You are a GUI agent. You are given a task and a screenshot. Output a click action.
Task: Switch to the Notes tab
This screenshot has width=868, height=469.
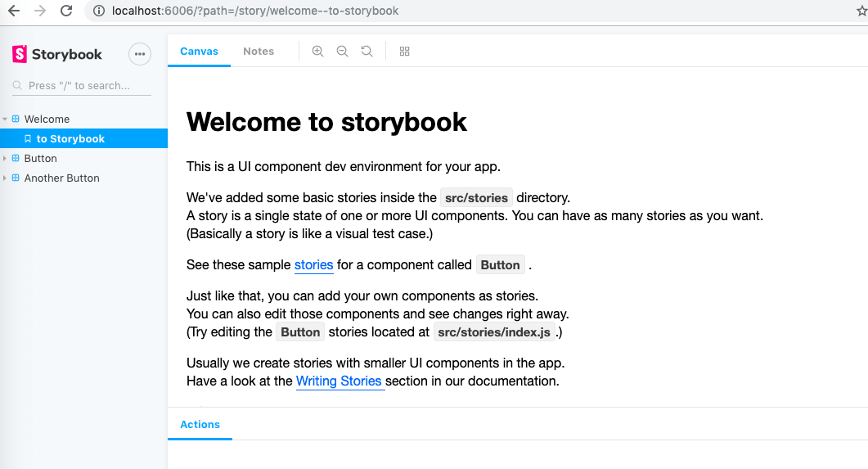[x=259, y=51]
